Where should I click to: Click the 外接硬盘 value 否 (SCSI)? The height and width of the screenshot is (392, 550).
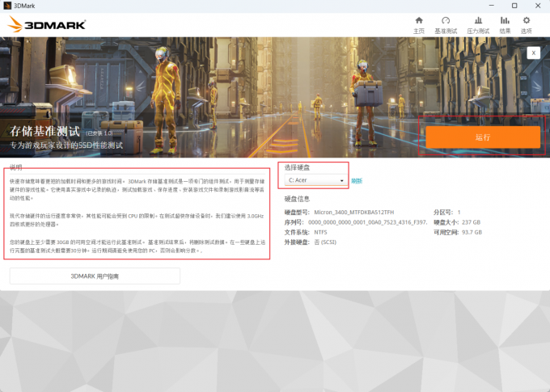point(325,242)
